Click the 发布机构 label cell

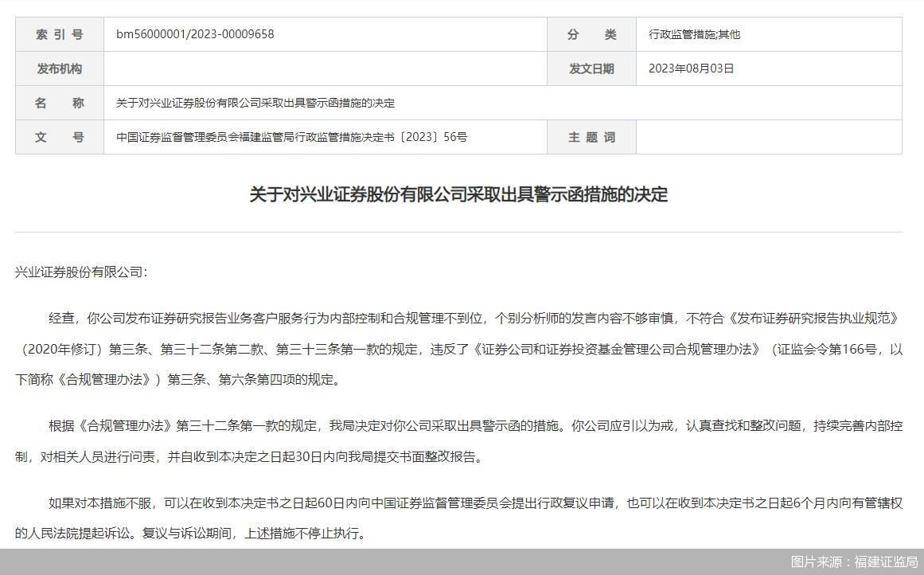point(60,68)
